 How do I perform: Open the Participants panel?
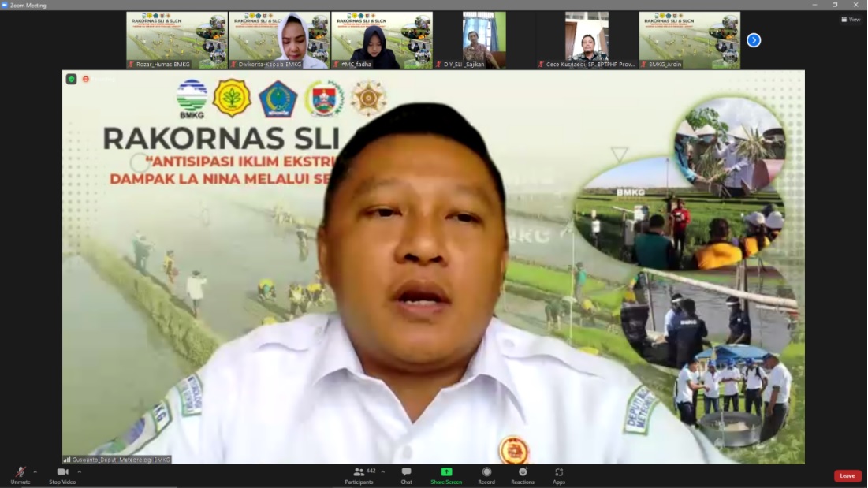pyautogui.click(x=359, y=475)
